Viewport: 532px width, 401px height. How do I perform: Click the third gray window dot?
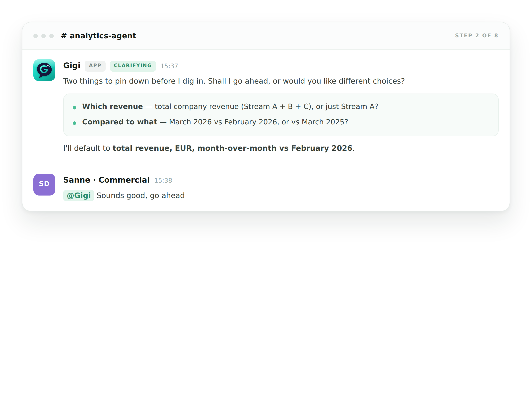pos(52,36)
